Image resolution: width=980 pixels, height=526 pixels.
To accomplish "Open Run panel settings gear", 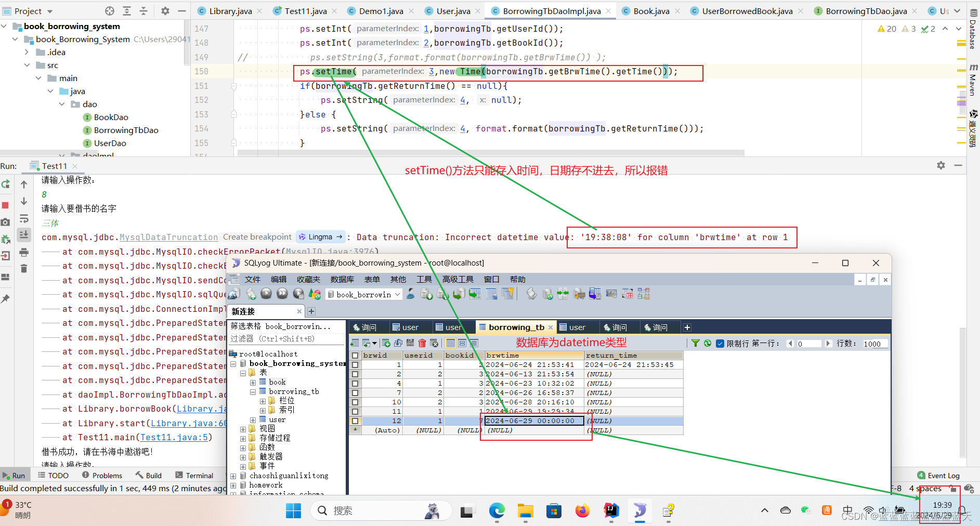I will pyautogui.click(x=941, y=165).
